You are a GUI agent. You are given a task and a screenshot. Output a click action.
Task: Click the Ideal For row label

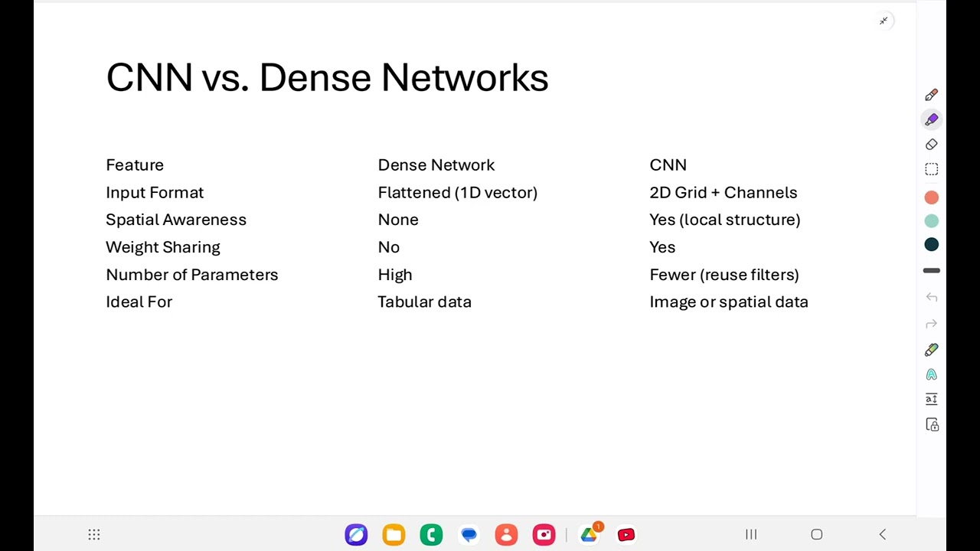click(139, 302)
